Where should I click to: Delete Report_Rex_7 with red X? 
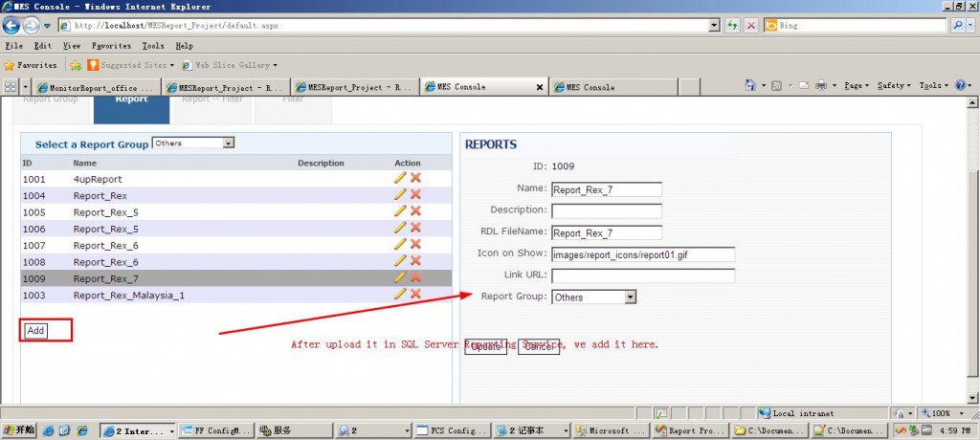click(x=415, y=276)
